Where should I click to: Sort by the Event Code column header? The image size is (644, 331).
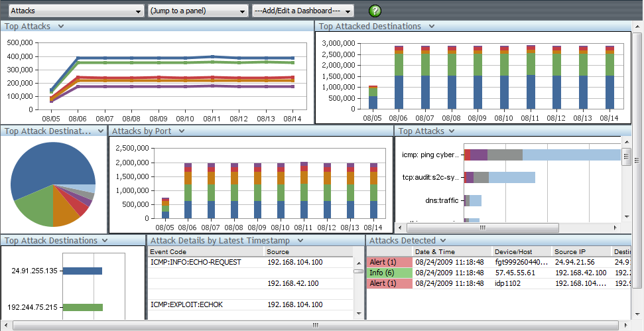click(206, 252)
